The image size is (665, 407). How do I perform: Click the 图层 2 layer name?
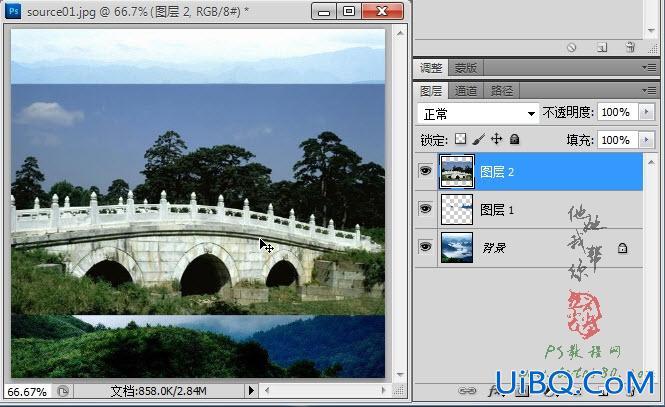pos(497,172)
